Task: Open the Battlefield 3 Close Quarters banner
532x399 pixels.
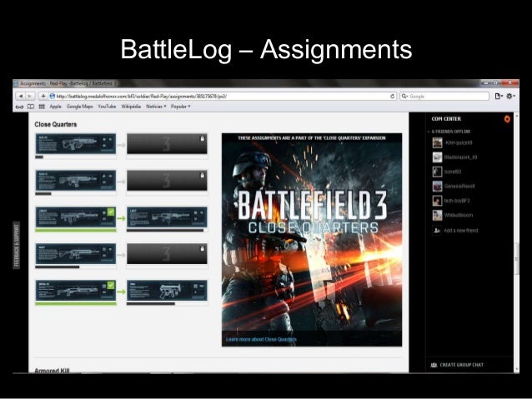Action: point(312,240)
